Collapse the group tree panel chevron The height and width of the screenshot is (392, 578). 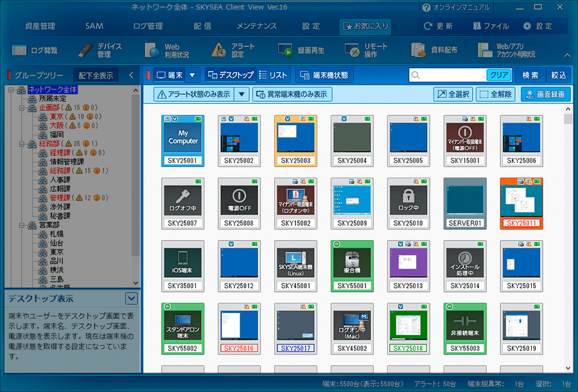click(x=131, y=75)
